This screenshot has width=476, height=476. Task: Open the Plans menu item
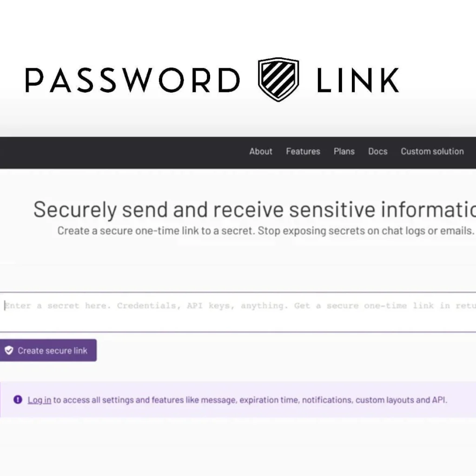[x=344, y=151]
